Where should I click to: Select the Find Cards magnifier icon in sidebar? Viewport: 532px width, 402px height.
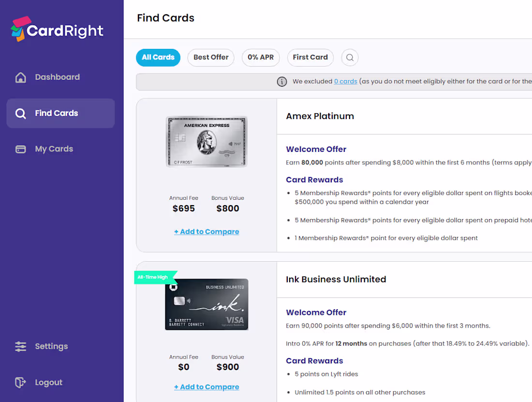coord(20,113)
